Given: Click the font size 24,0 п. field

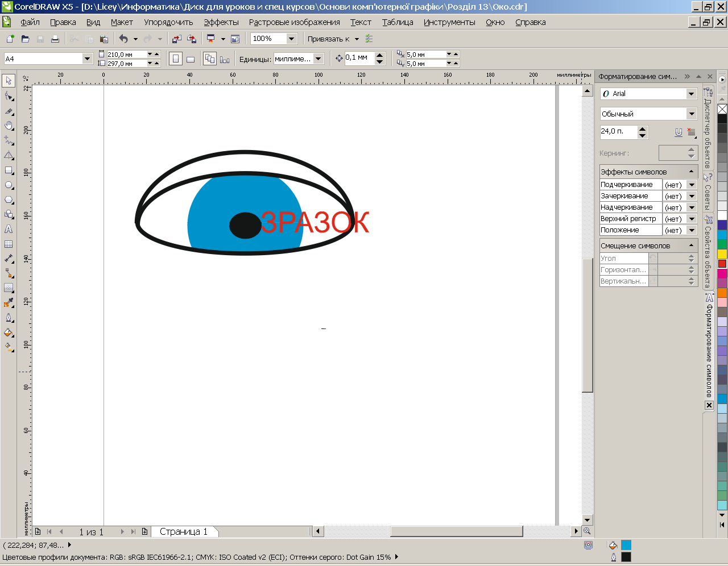Looking at the screenshot, I should point(618,132).
